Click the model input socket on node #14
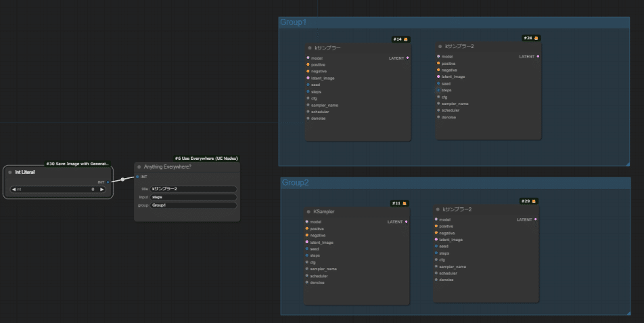The width and height of the screenshot is (644, 323). point(308,58)
